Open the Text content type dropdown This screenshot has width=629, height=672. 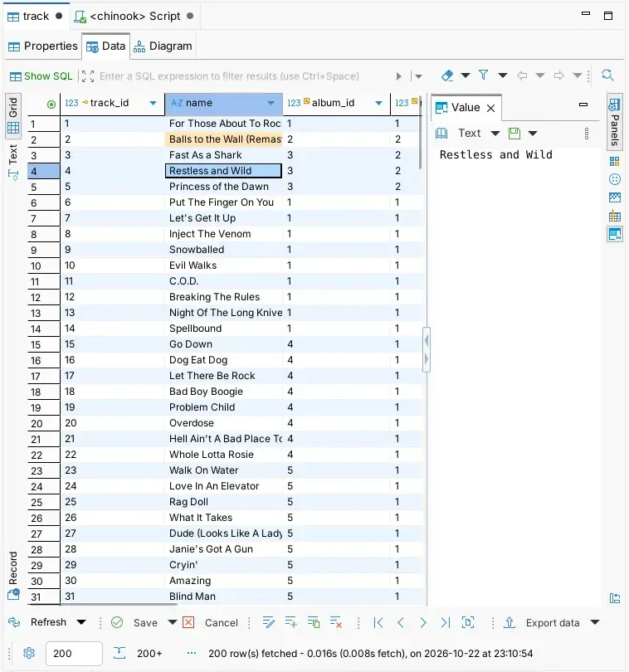(495, 134)
